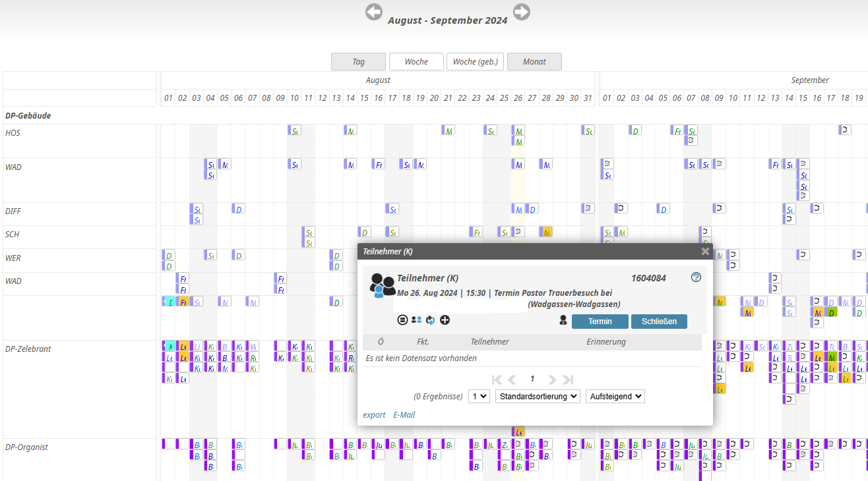Screen dimensions: 868x481
Task: Open the page number dropdown
Action: 479,397
